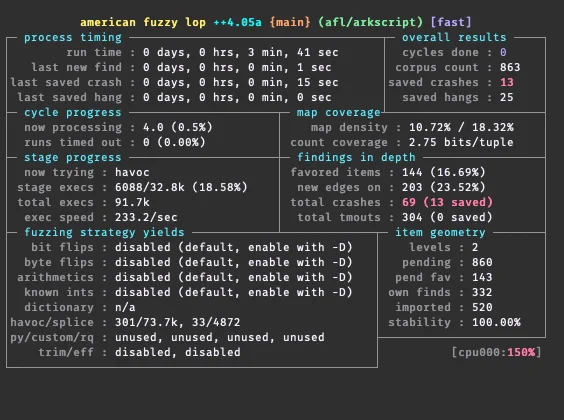Viewport: 564px width, 420px height.
Task: Click the 'last saved hang' time value
Action: point(237,97)
